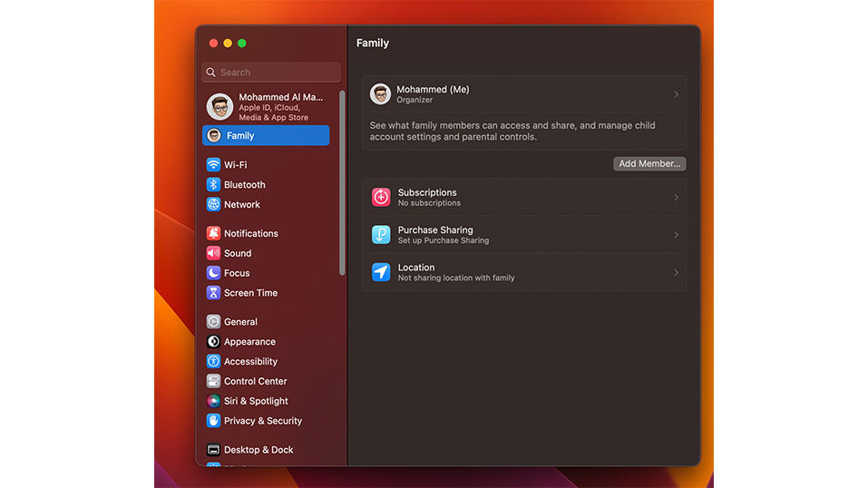Open the Network globe icon

[213, 205]
